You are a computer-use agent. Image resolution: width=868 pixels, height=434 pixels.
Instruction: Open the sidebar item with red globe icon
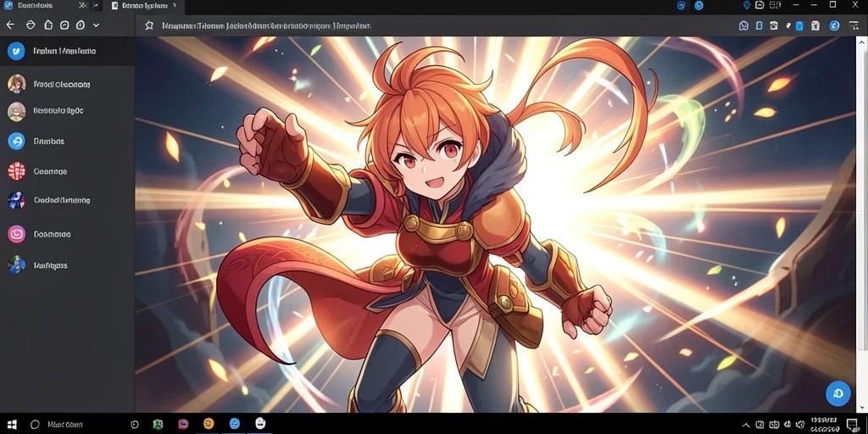point(67,171)
